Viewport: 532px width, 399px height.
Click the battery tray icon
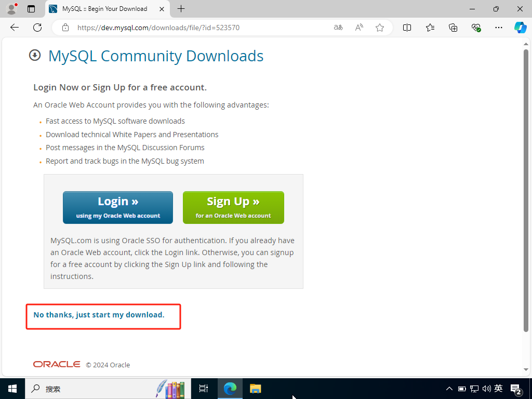pyautogui.click(x=462, y=389)
